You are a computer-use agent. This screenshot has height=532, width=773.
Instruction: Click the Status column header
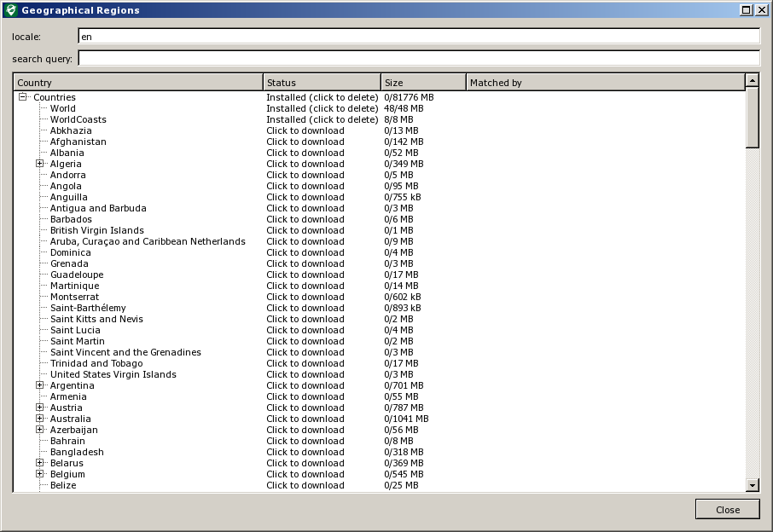(322, 83)
